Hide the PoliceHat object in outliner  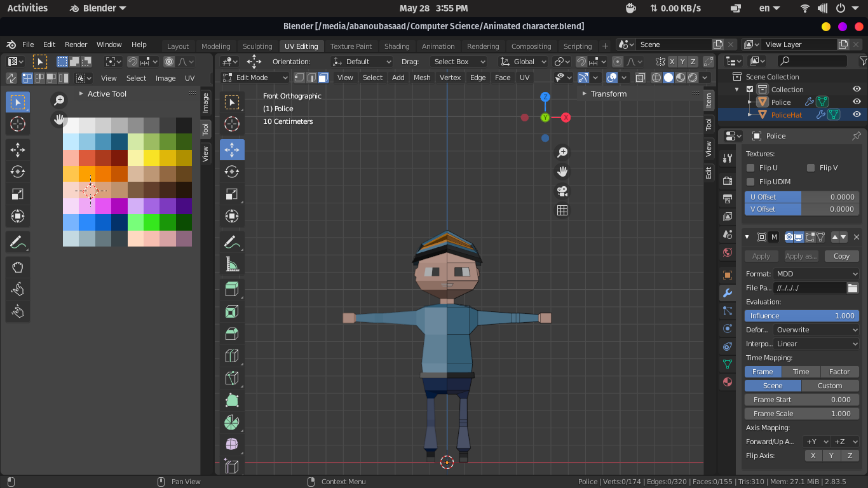tap(857, 115)
